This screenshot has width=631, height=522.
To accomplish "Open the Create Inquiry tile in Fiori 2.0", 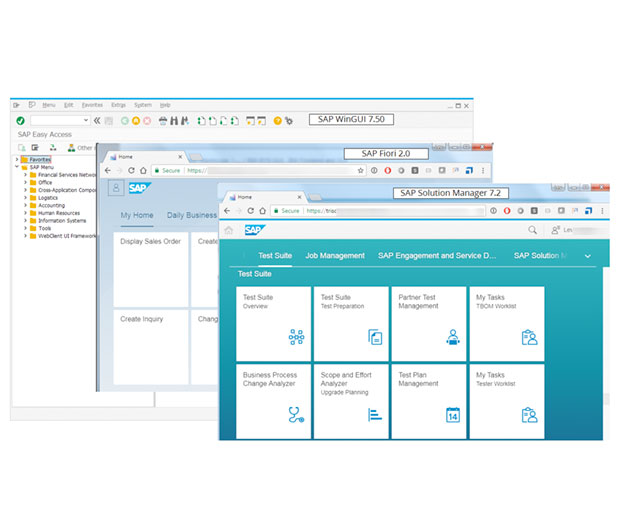I will 151,347.
